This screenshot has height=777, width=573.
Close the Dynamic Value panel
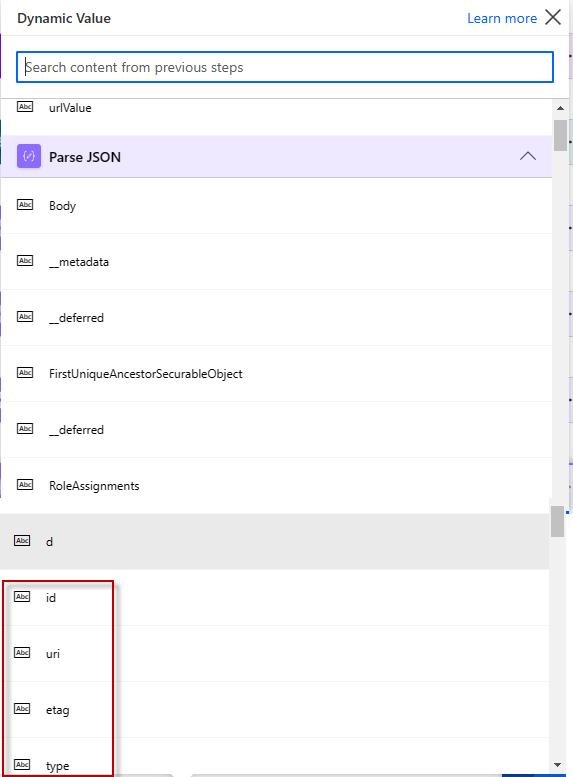point(553,17)
